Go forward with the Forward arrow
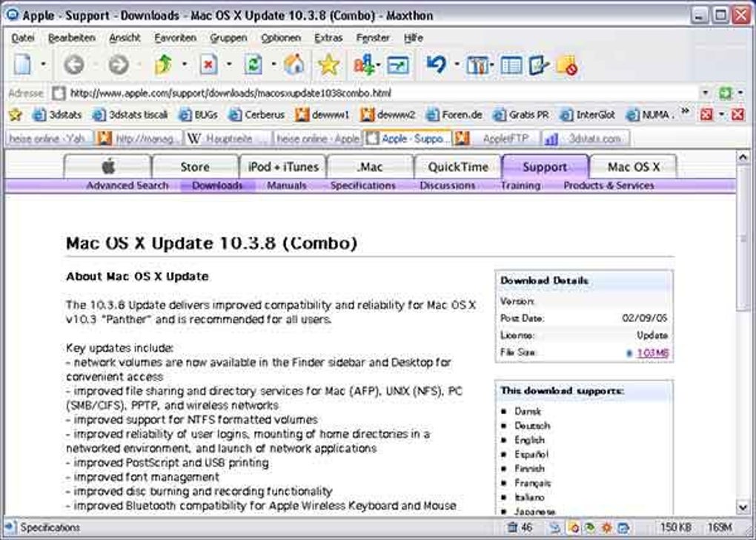 118,65
